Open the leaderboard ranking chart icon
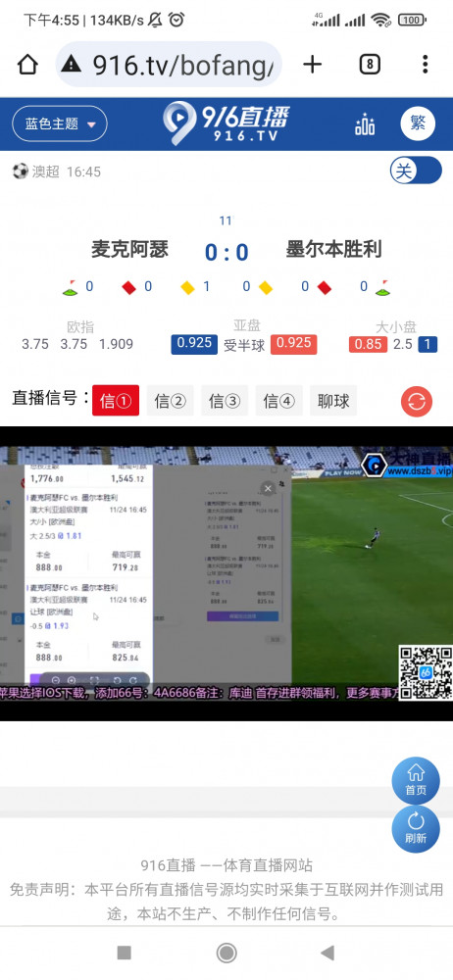This screenshot has height=980, width=453. pyautogui.click(x=365, y=124)
